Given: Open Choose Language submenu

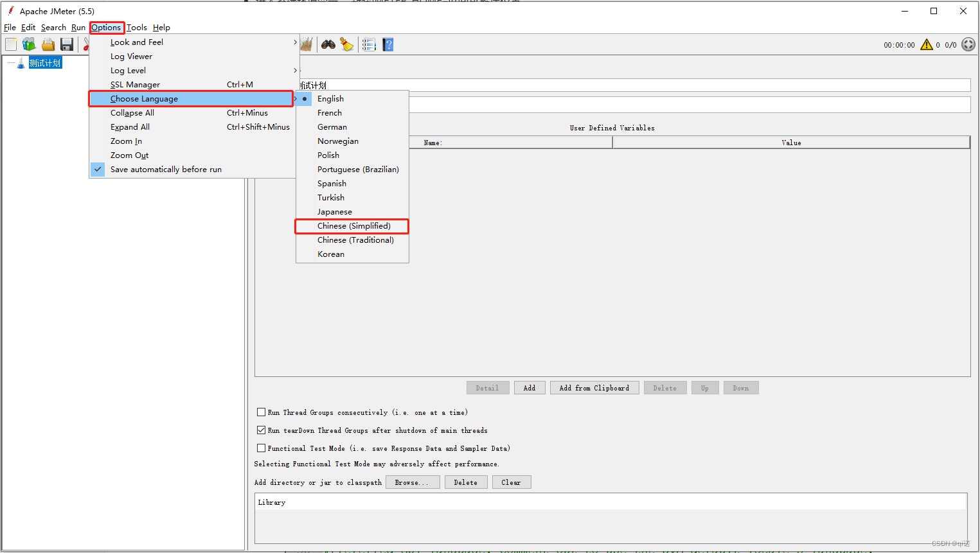Looking at the screenshot, I should point(192,99).
